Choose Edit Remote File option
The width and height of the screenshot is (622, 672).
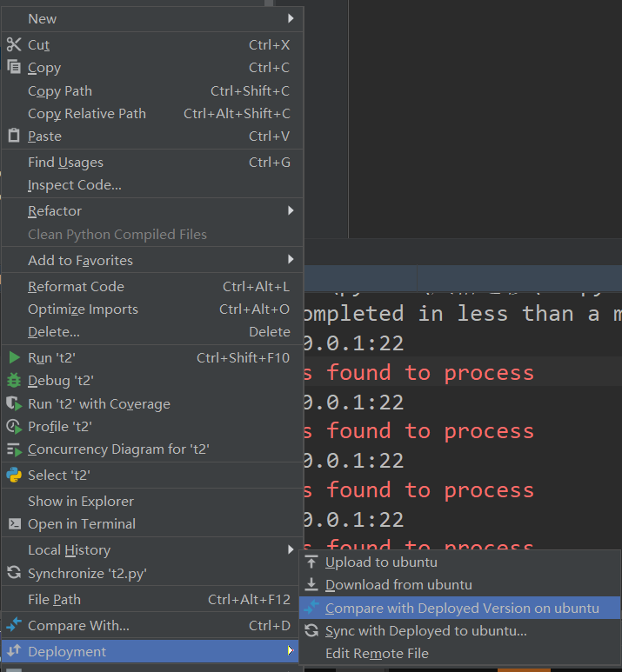(x=377, y=654)
